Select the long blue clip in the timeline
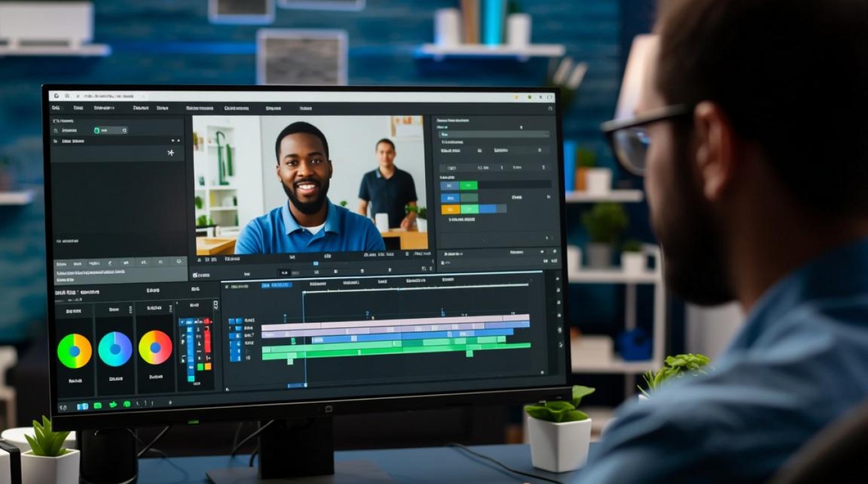868x484 pixels. point(413,335)
